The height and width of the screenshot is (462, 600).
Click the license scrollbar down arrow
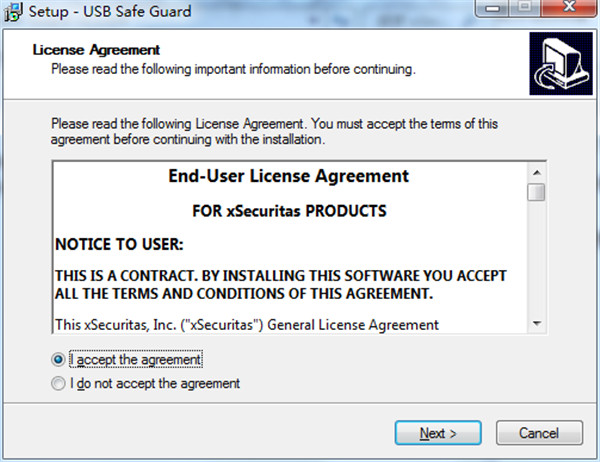537,324
